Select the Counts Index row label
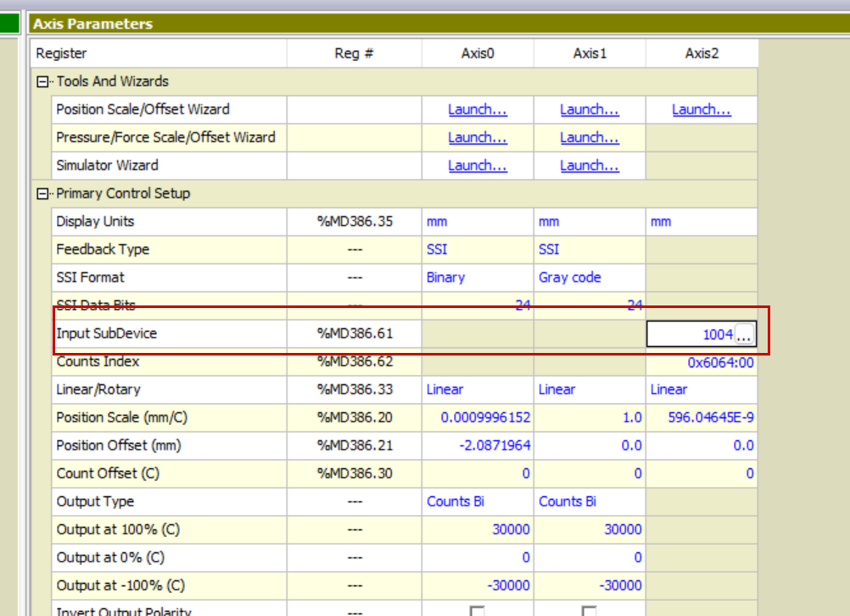850x616 pixels. coord(98,361)
